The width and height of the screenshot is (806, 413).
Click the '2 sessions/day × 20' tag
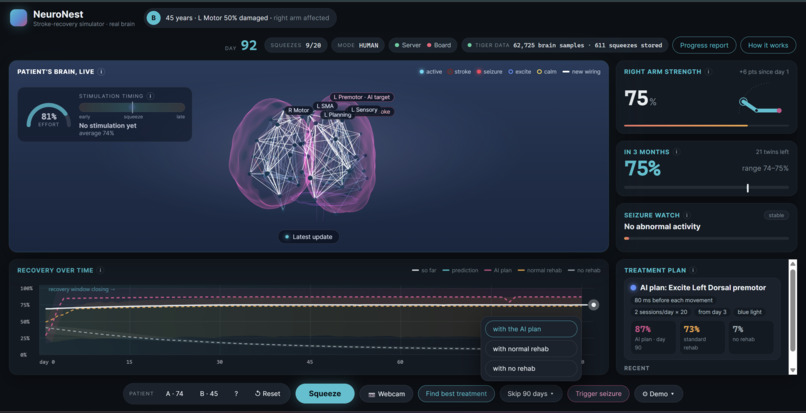(x=661, y=312)
